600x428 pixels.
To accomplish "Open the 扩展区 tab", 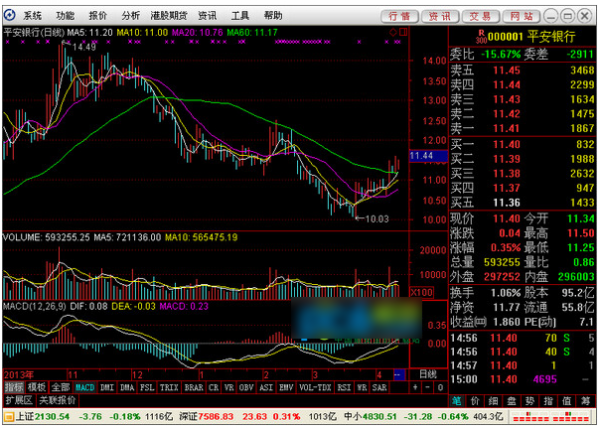I will pos(19,400).
